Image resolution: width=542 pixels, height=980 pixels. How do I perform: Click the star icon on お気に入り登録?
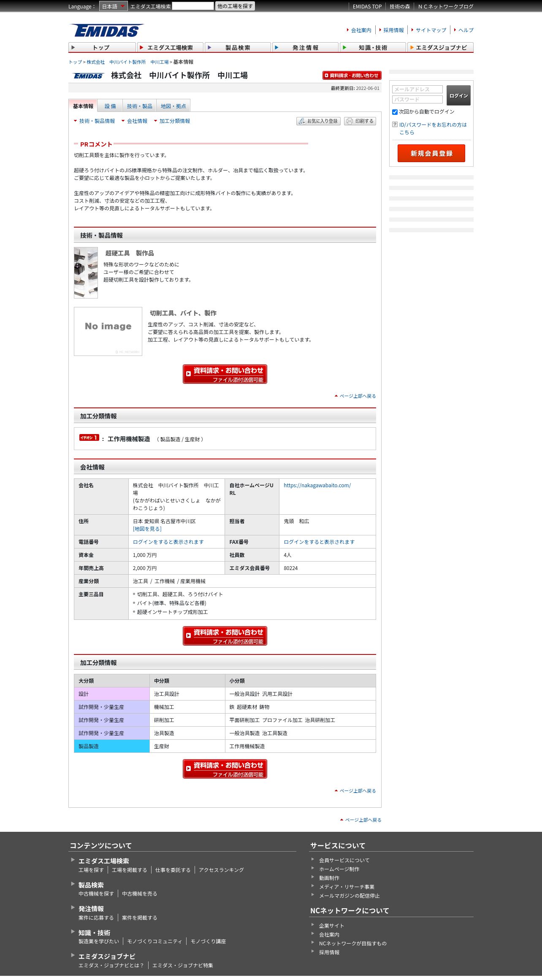(x=302, y=121)
